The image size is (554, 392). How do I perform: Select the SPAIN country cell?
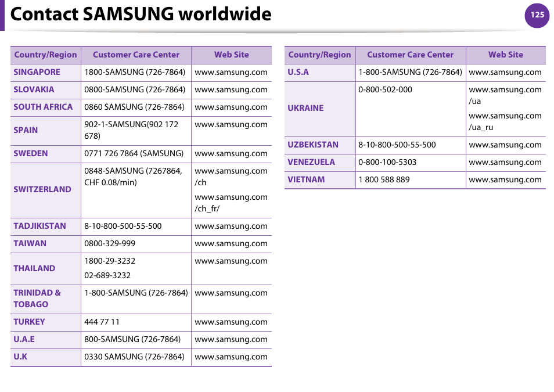point(45,131)
